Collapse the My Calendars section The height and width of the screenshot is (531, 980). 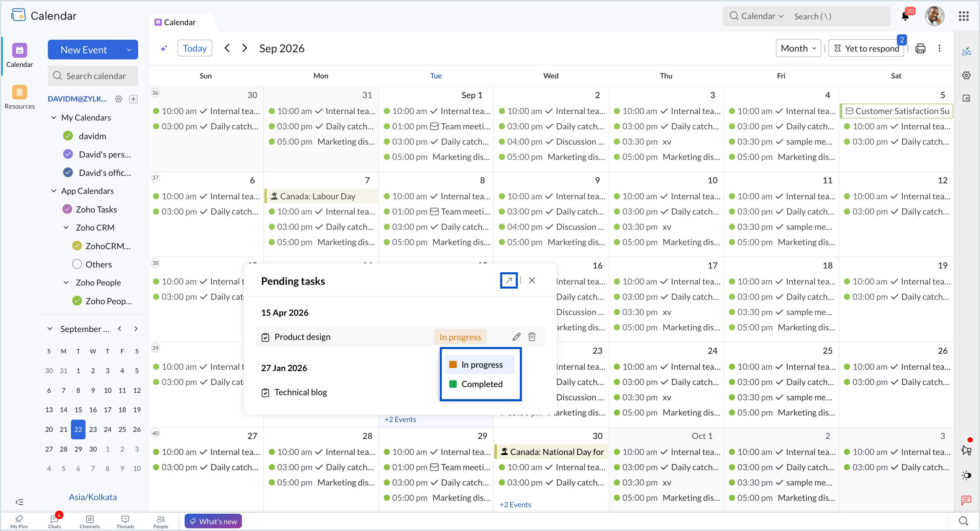[x=54, y=117]
